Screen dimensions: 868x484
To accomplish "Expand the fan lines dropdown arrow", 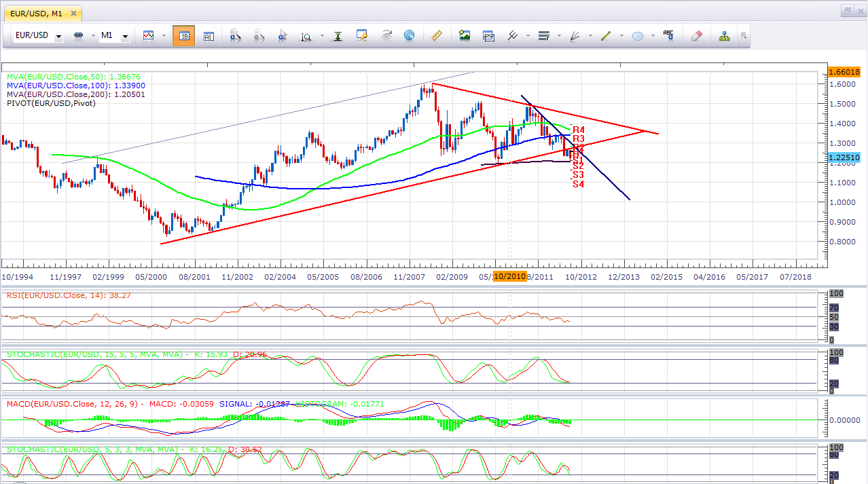I will click(590, 36).
